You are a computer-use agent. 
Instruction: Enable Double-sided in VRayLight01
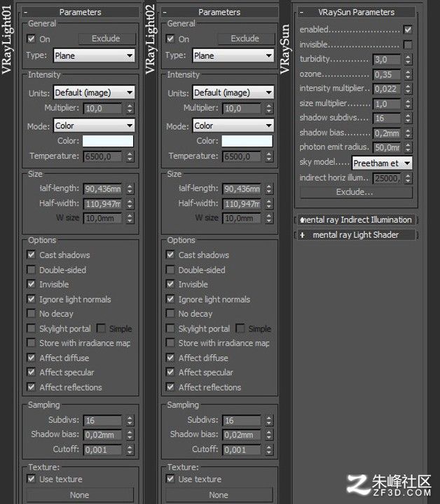pyautogui.click(x=31, y=269)
